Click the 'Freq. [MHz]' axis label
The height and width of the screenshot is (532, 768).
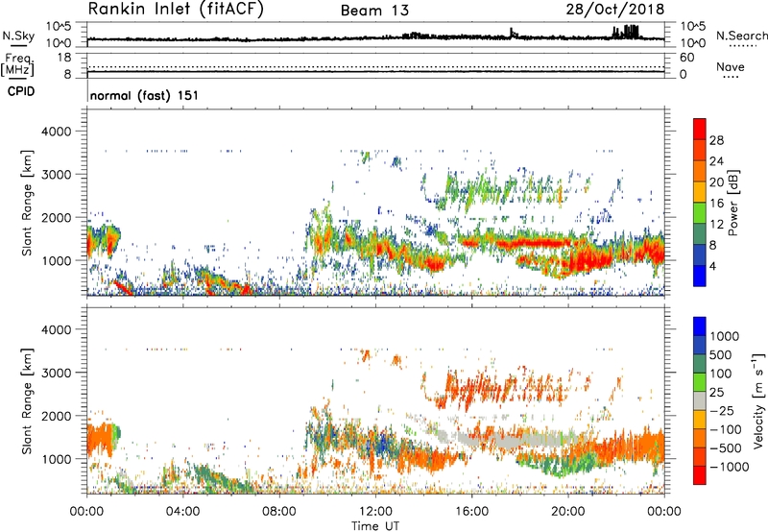click(x=17, y=64)
